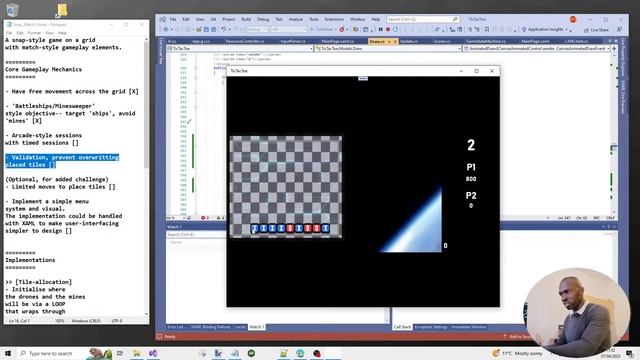This screenshot has width=640, height=360.
Task: Open the Tools menu
Action: 313,19
